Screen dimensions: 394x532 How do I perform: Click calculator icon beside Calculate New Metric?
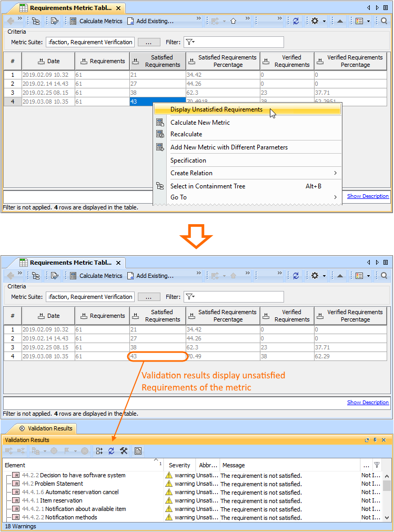click(x=160, y=123)
